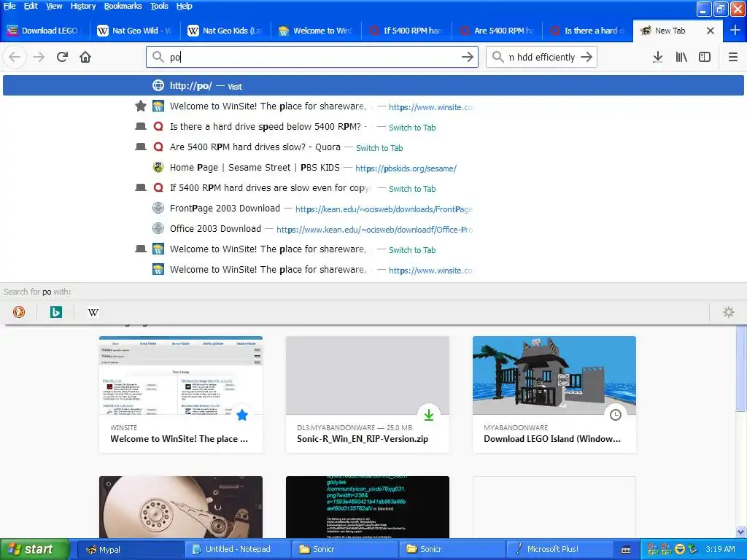This screenshot has width=747, height=560.
Task: Switch to the Nat Geo Kids tab
Action: [226, 31]
